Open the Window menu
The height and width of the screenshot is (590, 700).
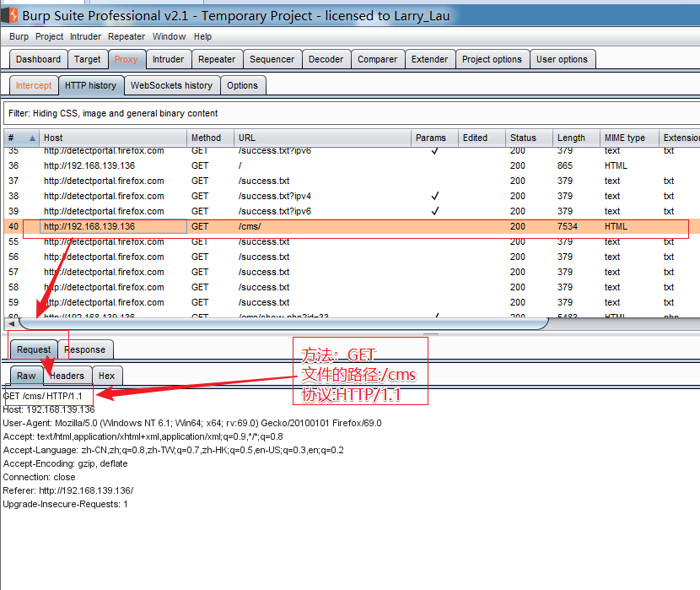(169, 36)
